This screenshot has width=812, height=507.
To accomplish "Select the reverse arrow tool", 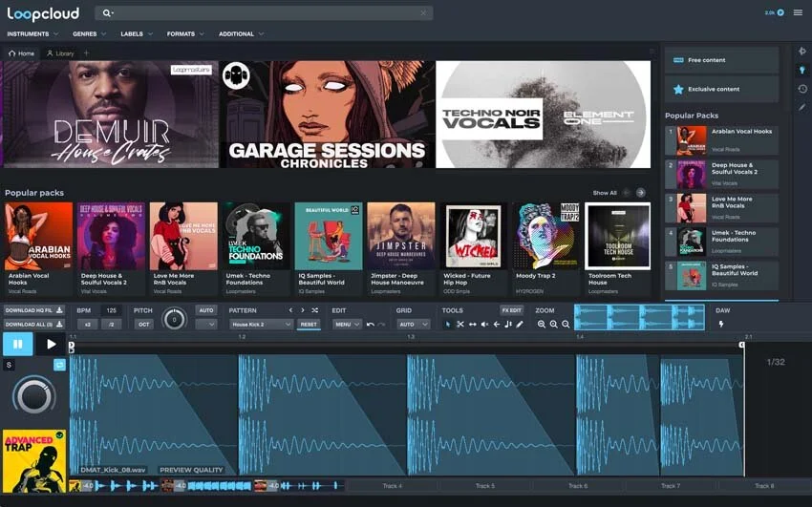I will pos(497,325).
